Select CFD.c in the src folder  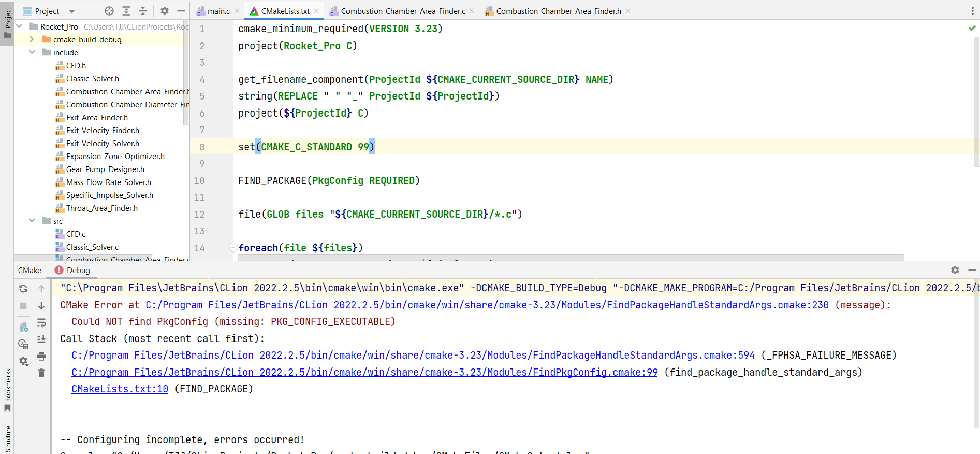click(76, 234)
